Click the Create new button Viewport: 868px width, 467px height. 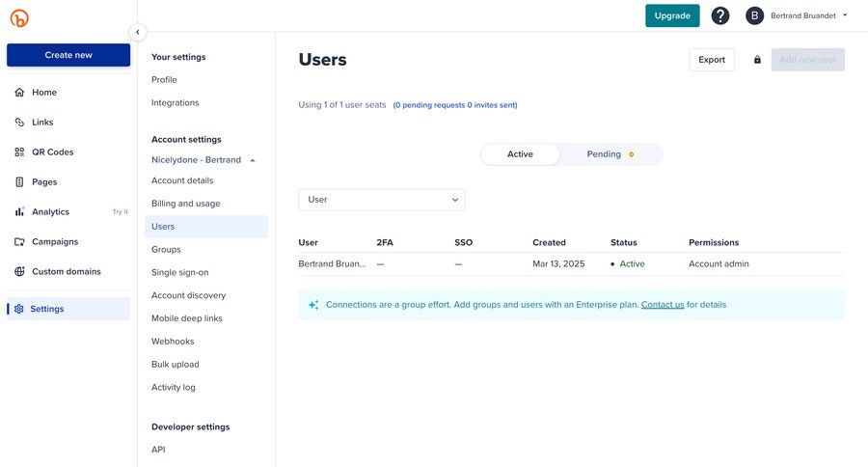[68, 55]
